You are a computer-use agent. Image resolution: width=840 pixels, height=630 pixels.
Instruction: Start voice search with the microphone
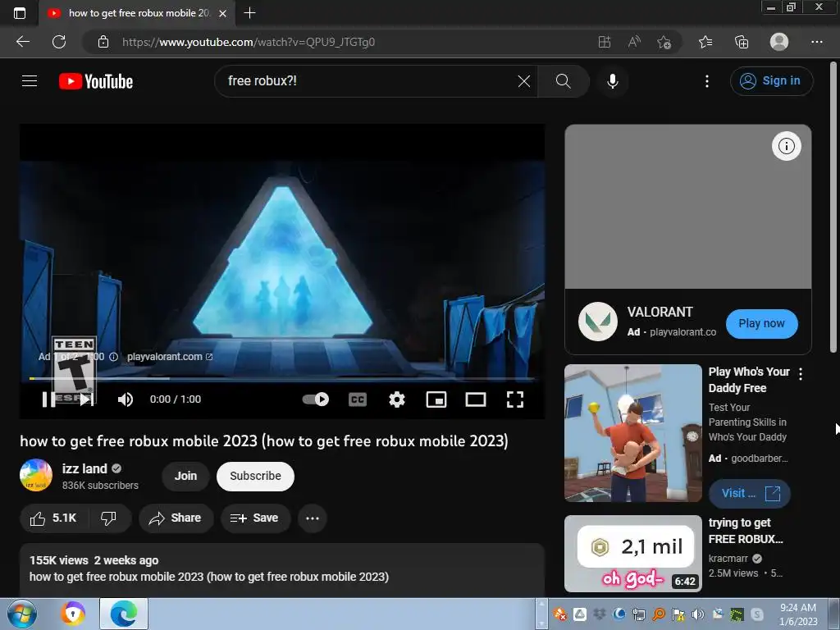[612, 81]
